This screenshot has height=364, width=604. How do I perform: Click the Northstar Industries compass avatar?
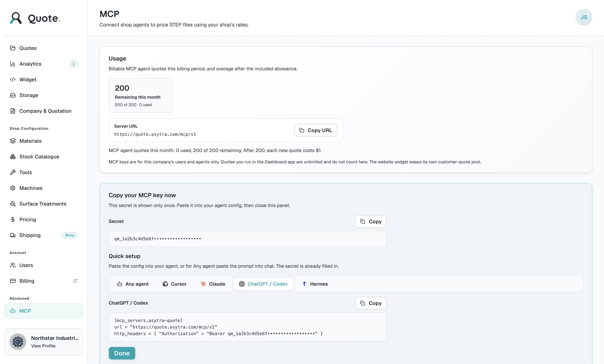18,342
